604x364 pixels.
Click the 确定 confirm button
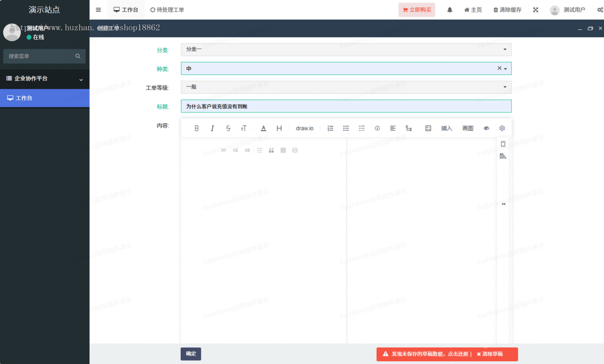191,354
